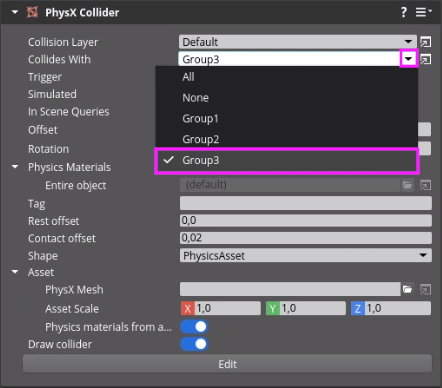
Task: Click the PhysX Mesh path field
Action: pyautogui.click(x=290, y=289)
